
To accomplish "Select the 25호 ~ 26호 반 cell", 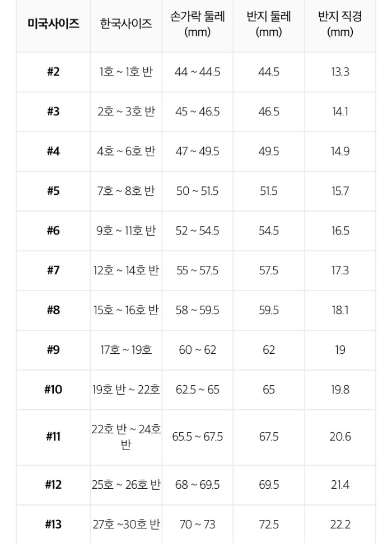I will (126, 484).
